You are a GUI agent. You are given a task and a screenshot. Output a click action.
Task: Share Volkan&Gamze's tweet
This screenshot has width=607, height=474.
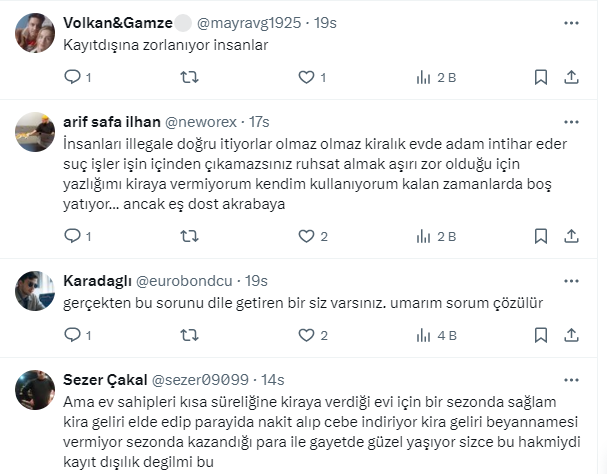[572, 77]
